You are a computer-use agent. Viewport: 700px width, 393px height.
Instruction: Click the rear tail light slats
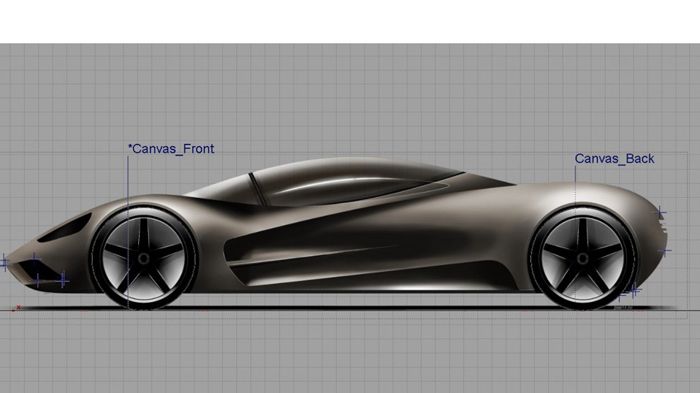click(x=663, y=228)
